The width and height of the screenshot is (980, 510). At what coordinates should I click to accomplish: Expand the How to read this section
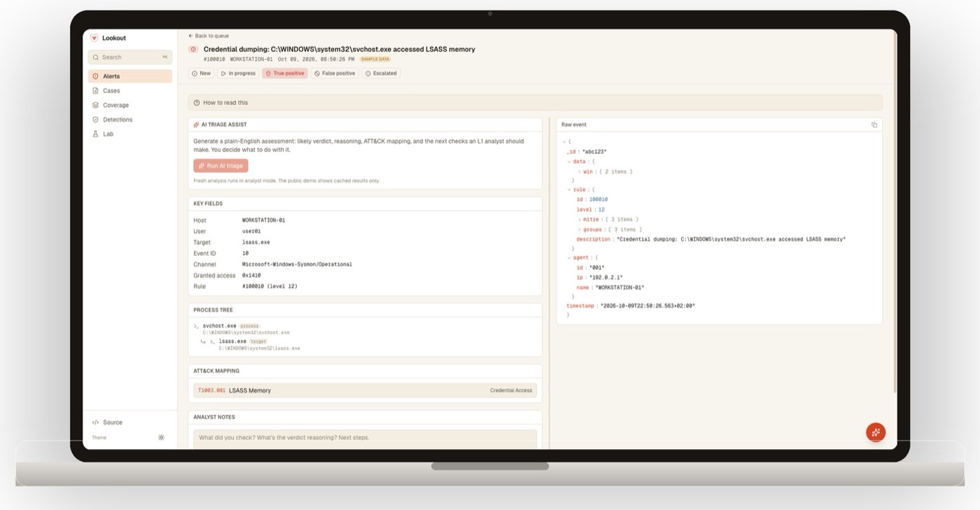pyautogui.click(x=535, y=103)
